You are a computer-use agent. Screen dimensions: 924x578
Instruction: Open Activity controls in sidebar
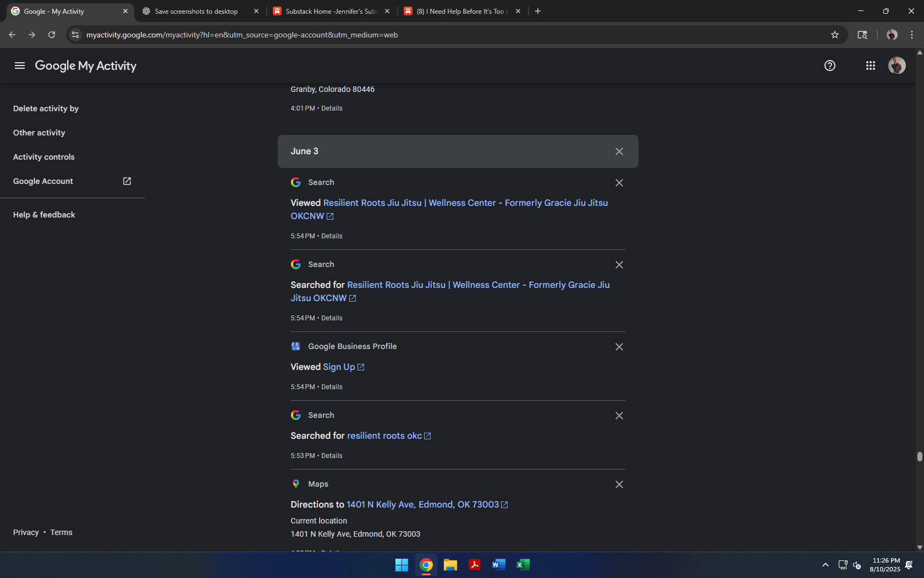44,157
